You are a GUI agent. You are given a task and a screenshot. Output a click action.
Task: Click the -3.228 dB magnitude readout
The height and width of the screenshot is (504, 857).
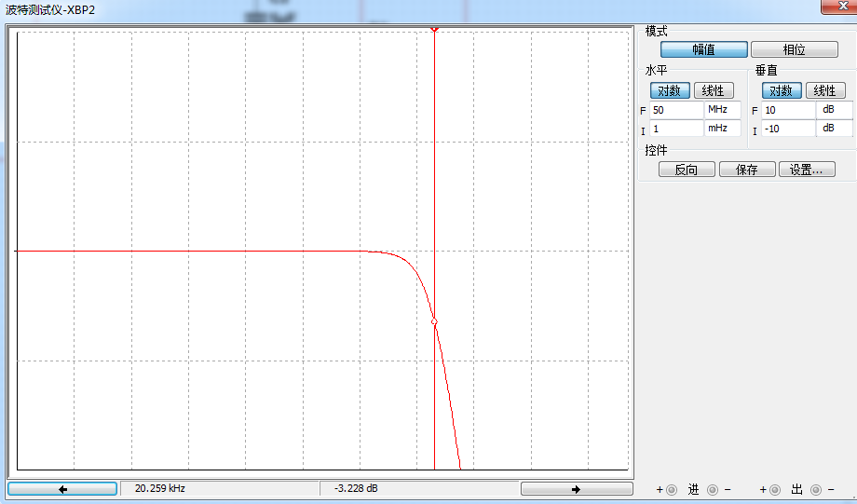[418, 489]
